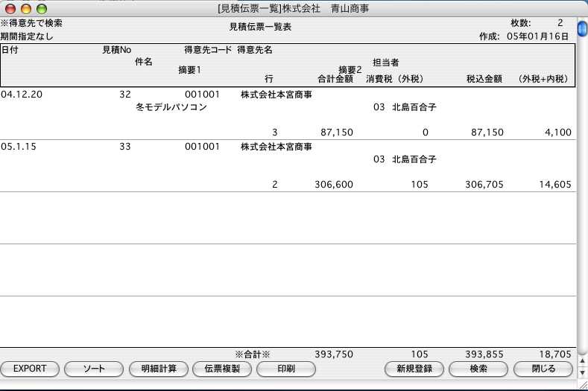
Task: Create a new entry with 新規登録
Action: (x=414, y=369)
